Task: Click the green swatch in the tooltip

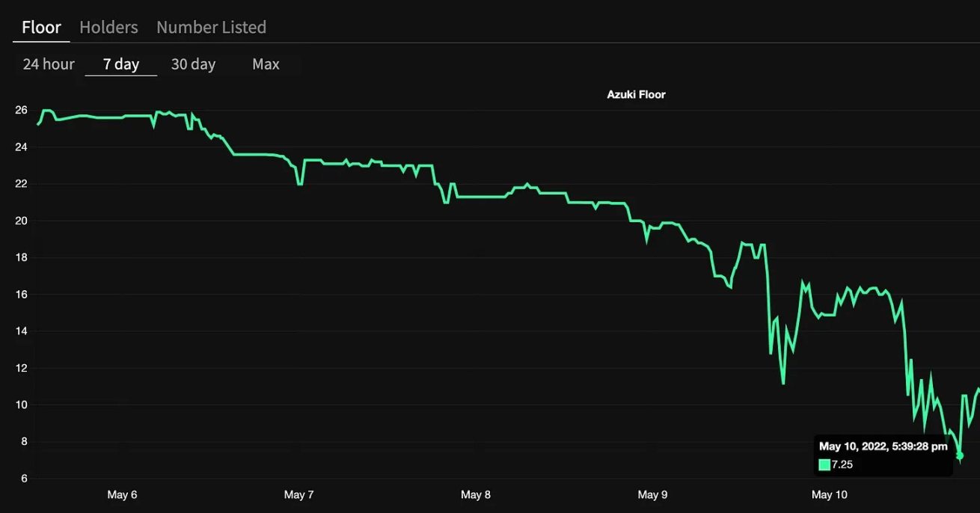Action: (824, 464)
